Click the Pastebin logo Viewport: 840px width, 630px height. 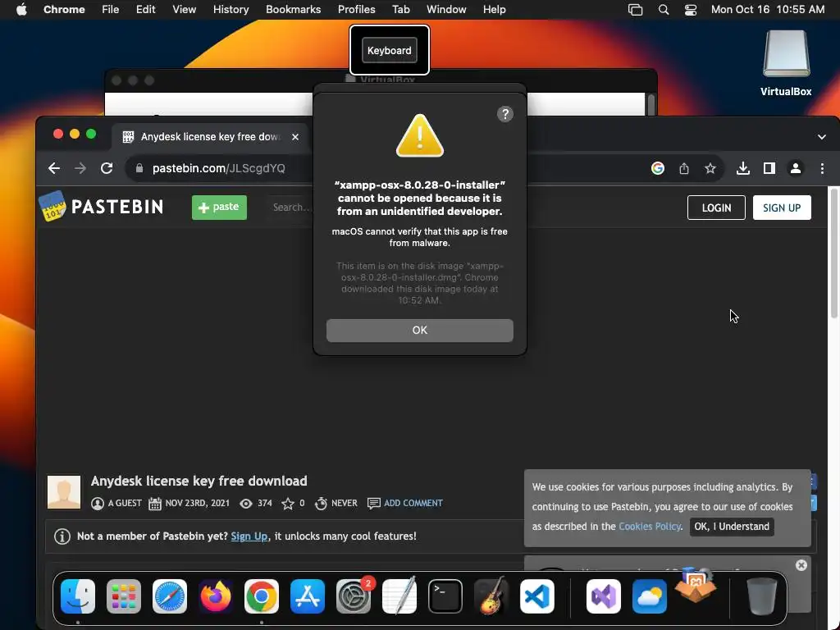(101, 207)
